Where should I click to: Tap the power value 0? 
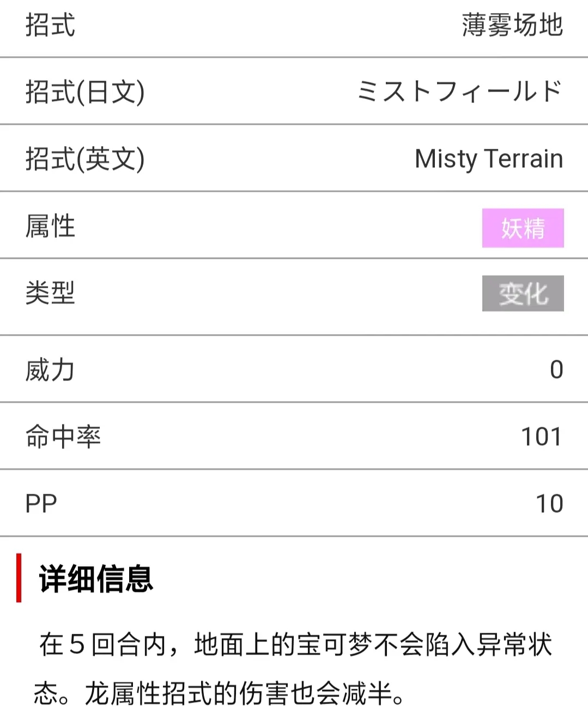[556, 370]
